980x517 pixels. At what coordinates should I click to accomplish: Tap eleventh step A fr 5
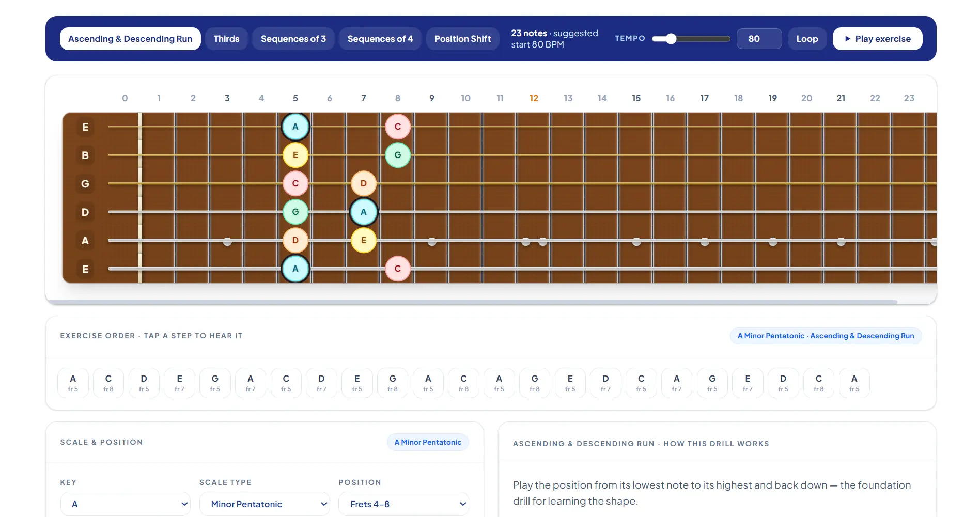click(x=428, y=383)
